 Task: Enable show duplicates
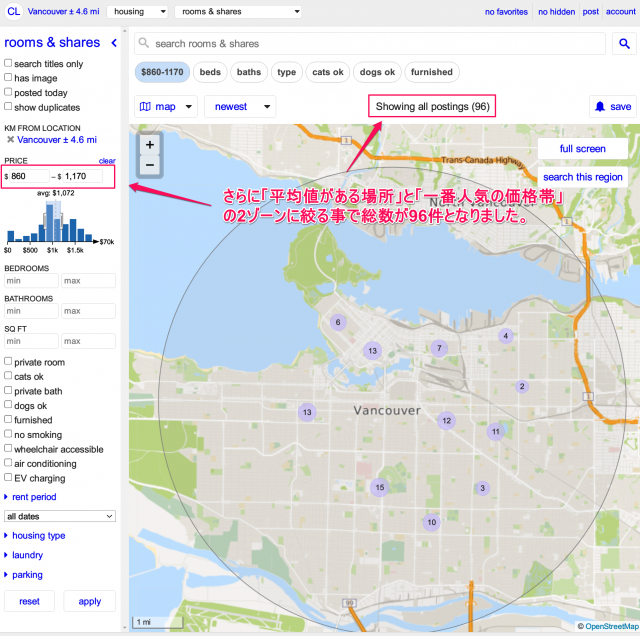pyautogui.click(x=8, y=107)
